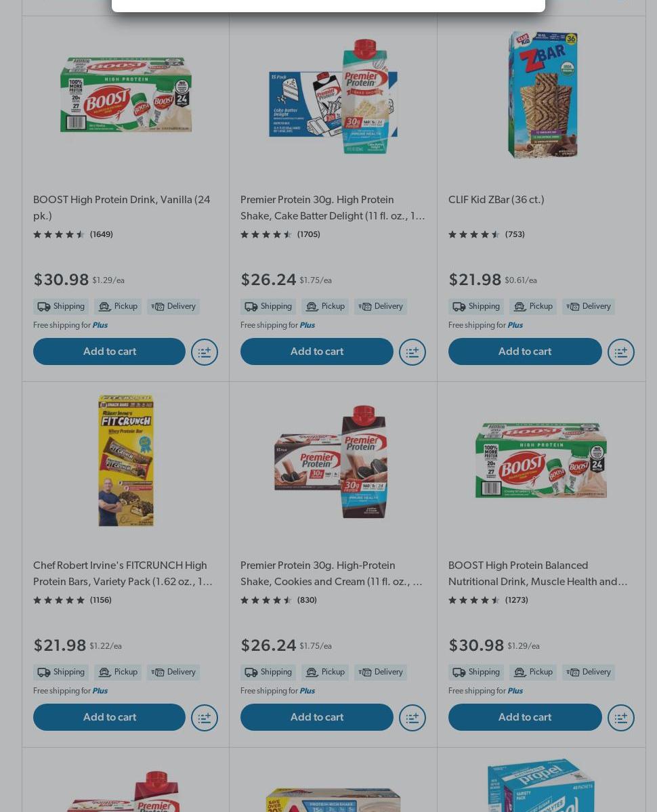This screenshot has width=657, height=812.
Task: Add BOOST Vanilla drink to list
Action: (205, 352)
